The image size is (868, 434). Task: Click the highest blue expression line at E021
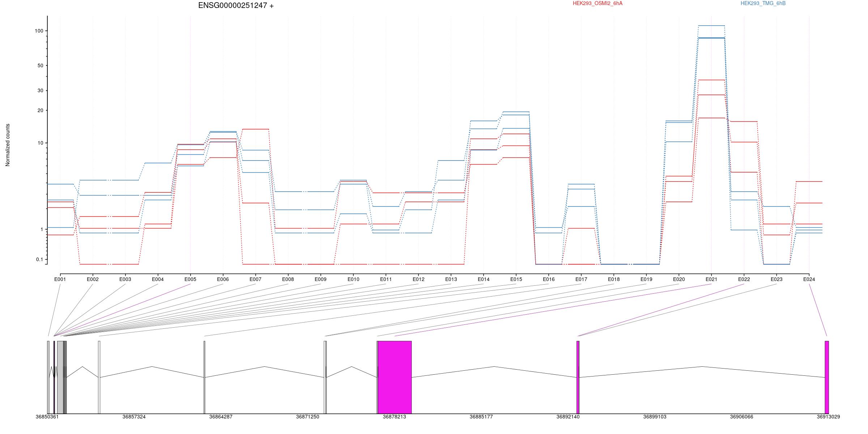(711, 26)
